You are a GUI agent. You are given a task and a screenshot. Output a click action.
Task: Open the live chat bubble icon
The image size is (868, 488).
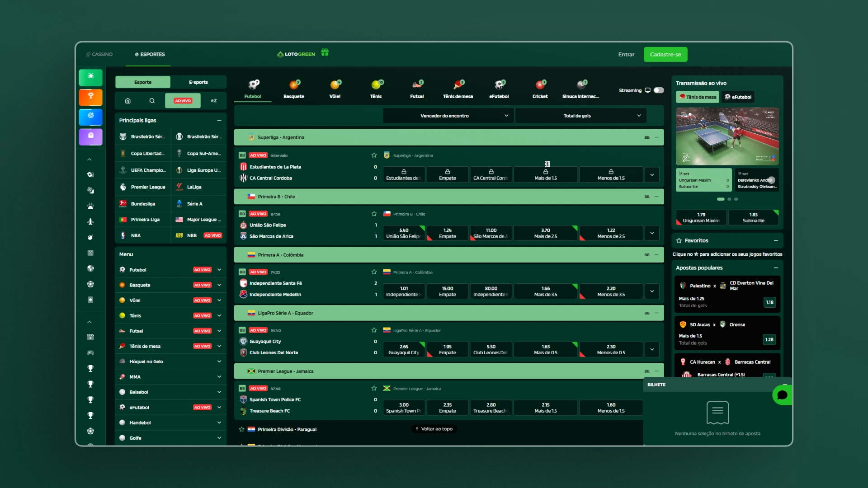pyautogui.click(x=782, y=395)
